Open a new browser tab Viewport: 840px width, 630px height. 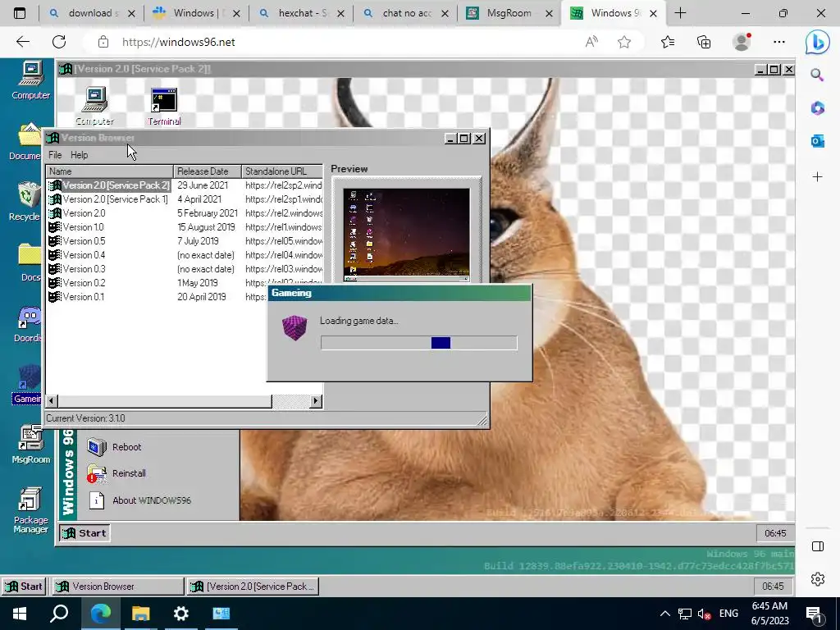click(x=680, y=13)
